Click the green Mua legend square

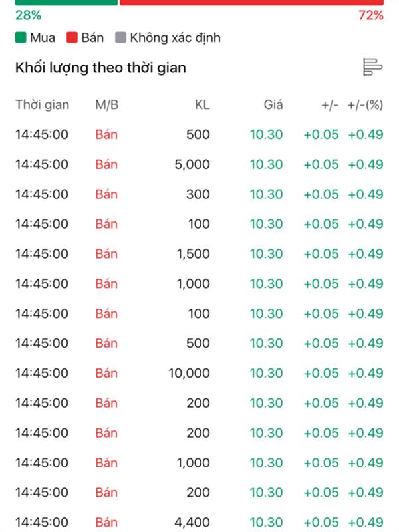[21, 37]
